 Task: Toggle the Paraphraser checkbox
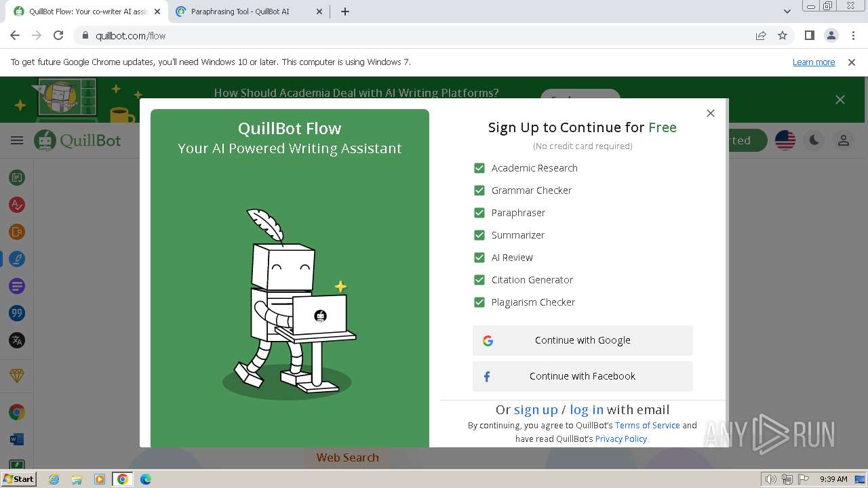(479, 213)
